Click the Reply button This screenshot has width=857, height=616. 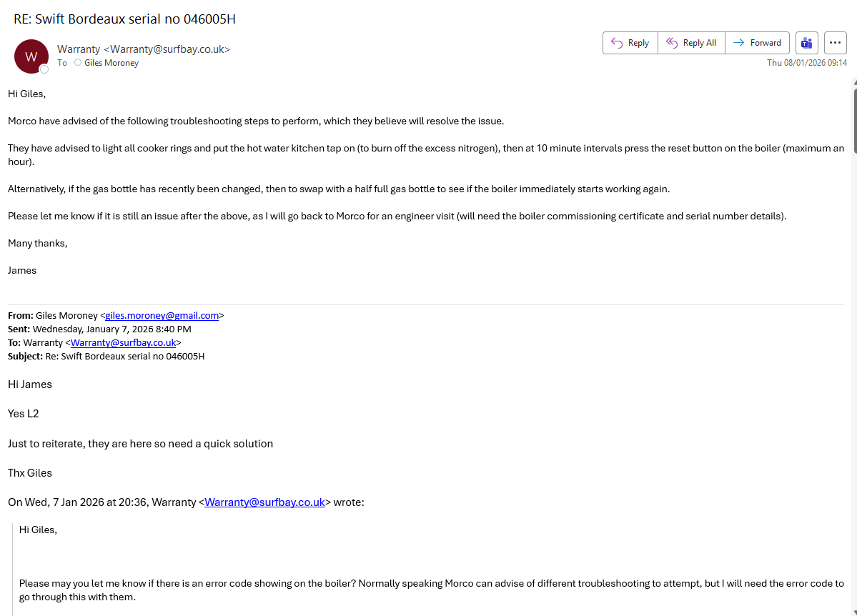click(630, 43)
